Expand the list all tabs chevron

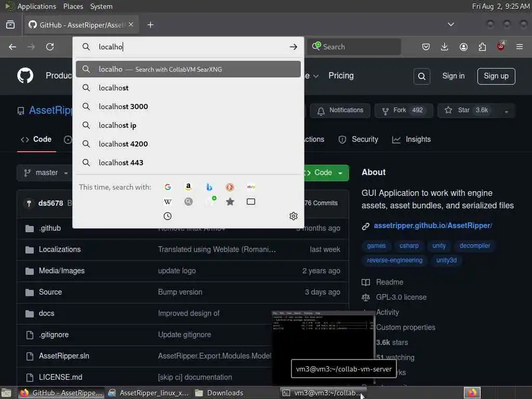point(451,24)
